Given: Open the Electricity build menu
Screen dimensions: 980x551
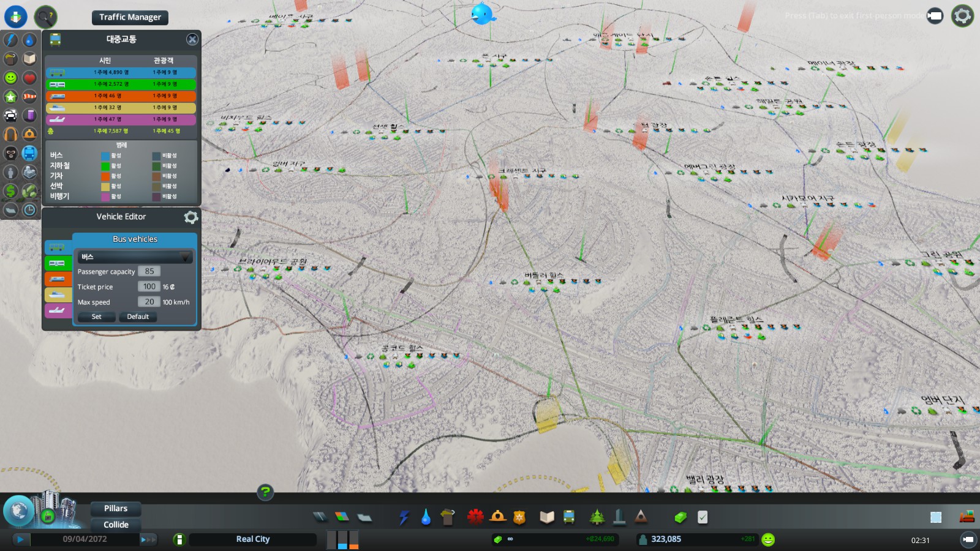Looking at the screenshot, I should pyautogui.click(x=404, y=517).
